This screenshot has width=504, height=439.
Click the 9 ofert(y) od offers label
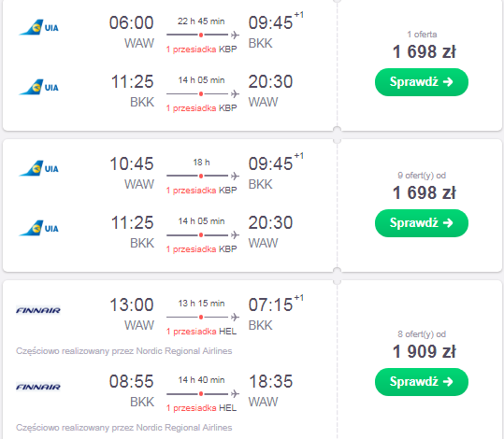pos(422,176)
